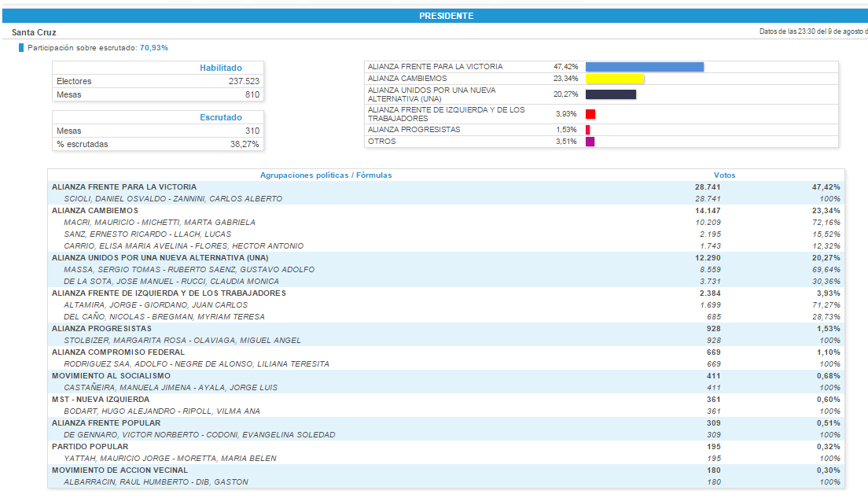Click Del Caño's 28,73% share
The image size is (868, 498).
[x=826, y=317]
